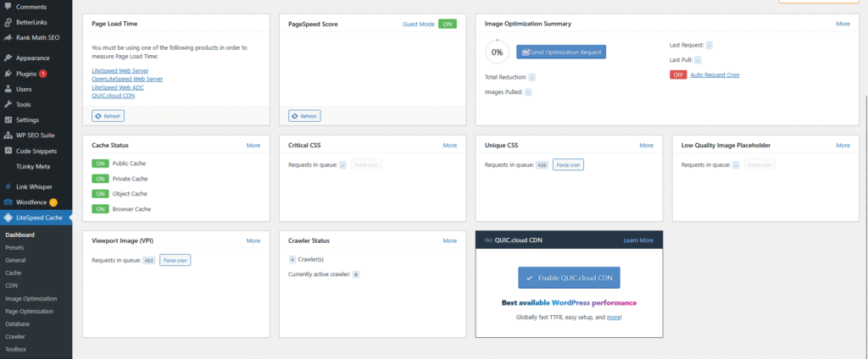Viewport: 868px width, 359px height.
Task: Open TLinky Meta in sidebar
Action: [x=32, y=167]
